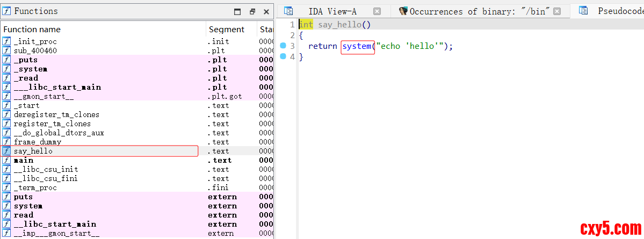Click the function icon beside say_hello
This screenshot has width=644, height=239.
tap(6, 151)
